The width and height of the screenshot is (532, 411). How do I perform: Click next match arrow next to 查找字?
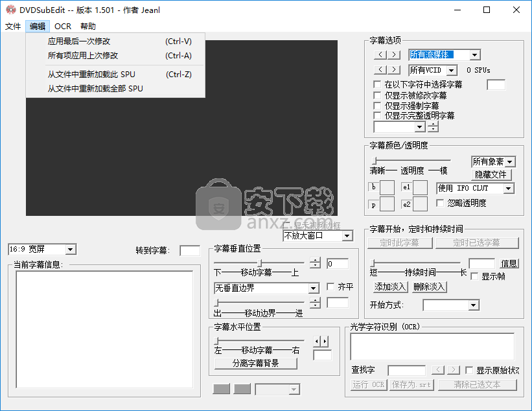[x=454, y=370]
